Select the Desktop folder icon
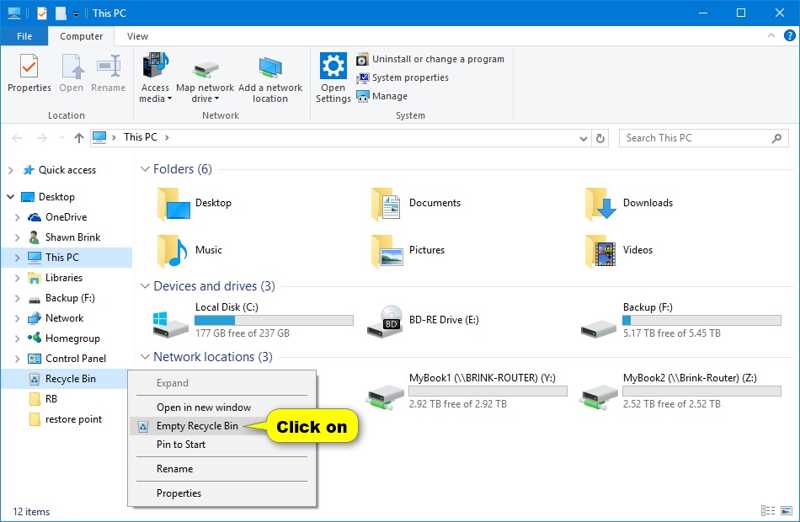Viewport: 800px width, 522px height. tap(173, 204)
